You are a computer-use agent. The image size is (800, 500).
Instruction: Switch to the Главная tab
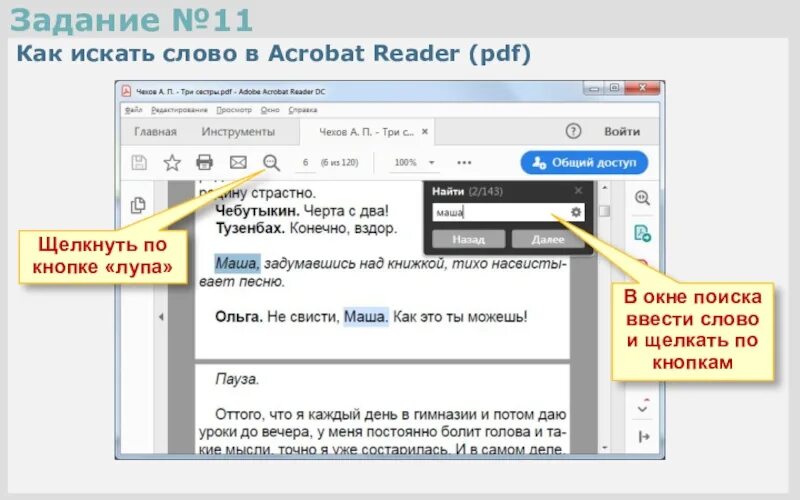tap(155, 132)
